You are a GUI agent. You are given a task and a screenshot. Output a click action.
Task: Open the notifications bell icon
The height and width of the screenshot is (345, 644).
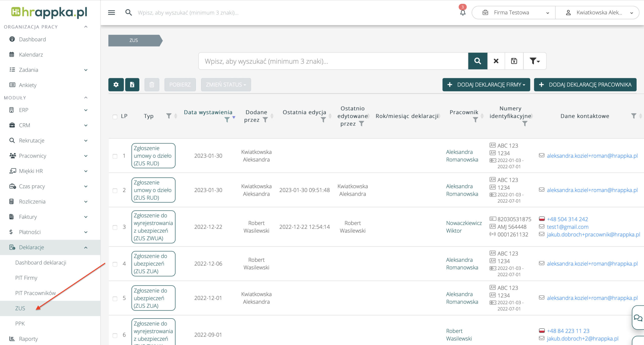(462, 13)
